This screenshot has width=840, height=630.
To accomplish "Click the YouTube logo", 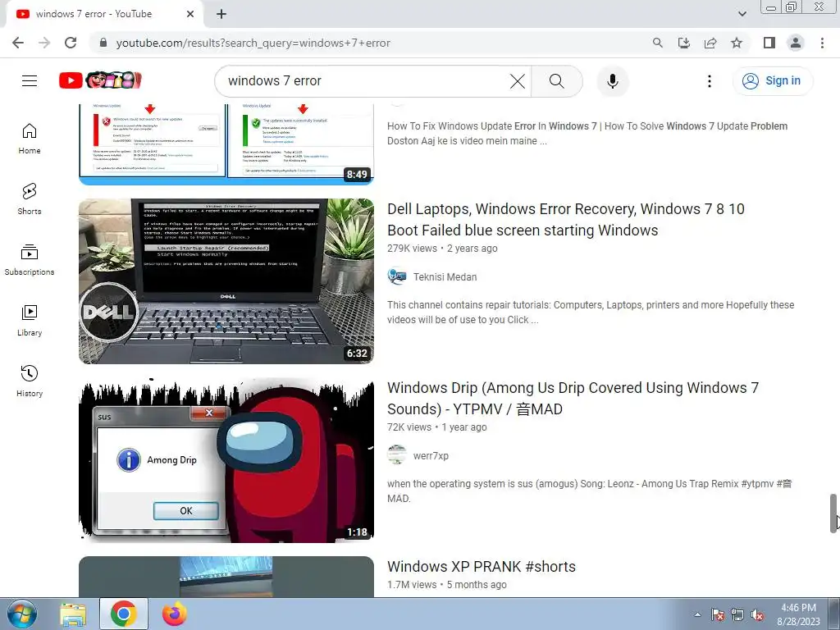I will pyautogui.click(x=100, y=80).
